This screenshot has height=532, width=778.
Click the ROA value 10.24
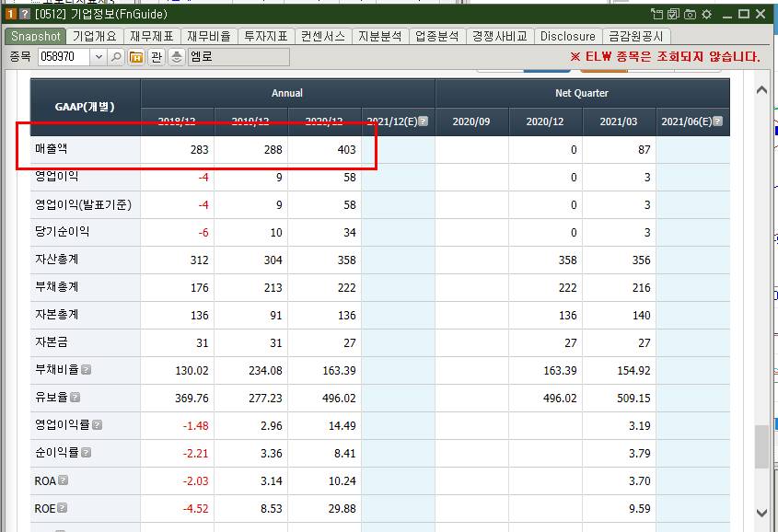click(343, 481)
